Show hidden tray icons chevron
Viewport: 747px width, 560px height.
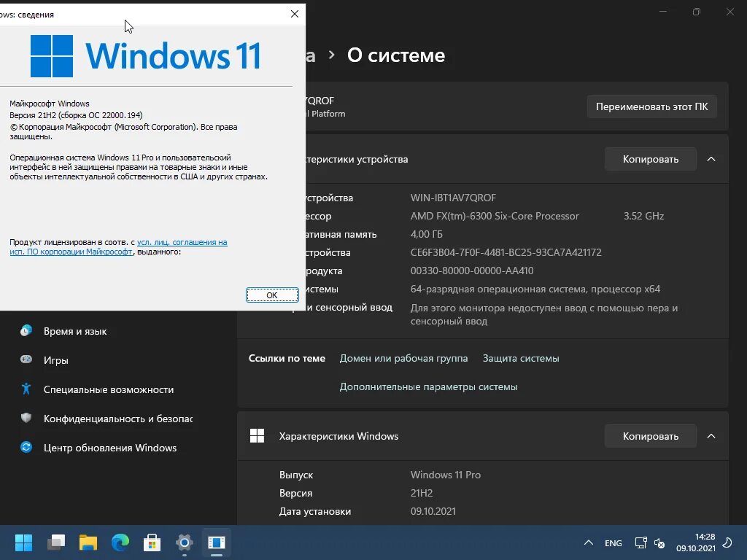coord(589,542)
